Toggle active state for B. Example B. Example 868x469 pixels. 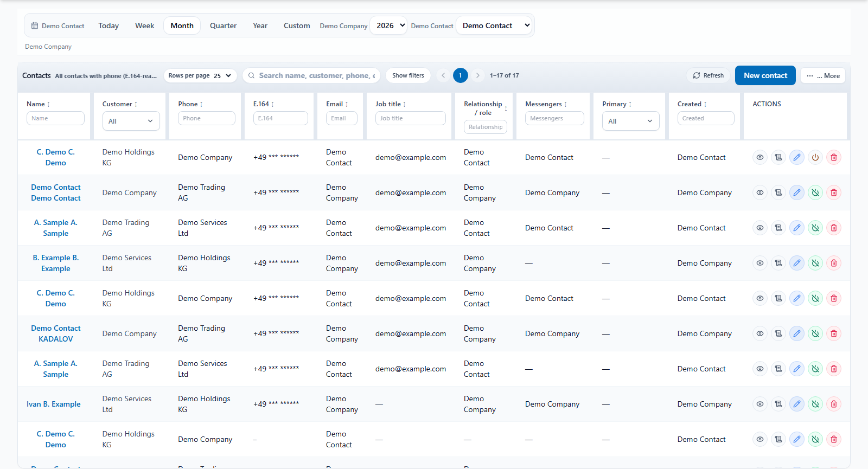815,263
